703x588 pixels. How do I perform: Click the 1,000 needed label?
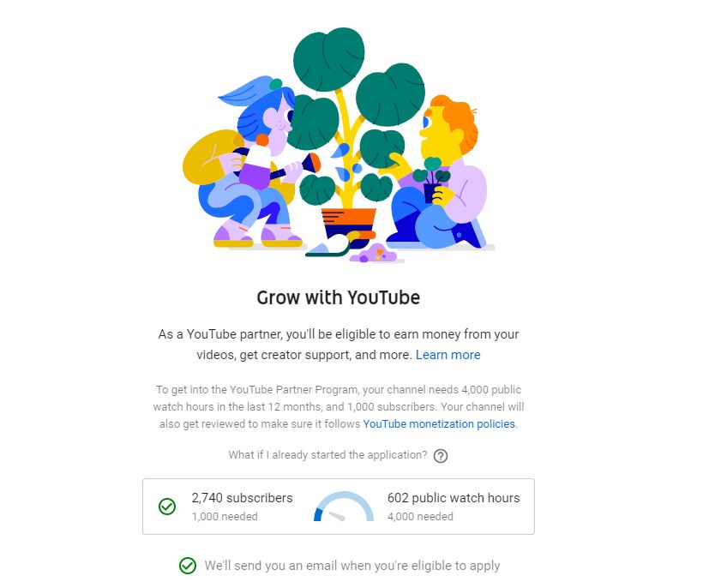[225, 517]
